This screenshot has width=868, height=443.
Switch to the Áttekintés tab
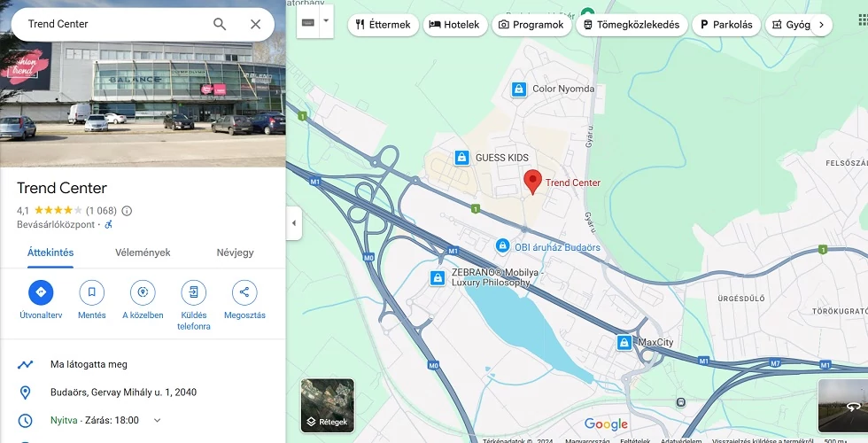click(x=50, y=253)
